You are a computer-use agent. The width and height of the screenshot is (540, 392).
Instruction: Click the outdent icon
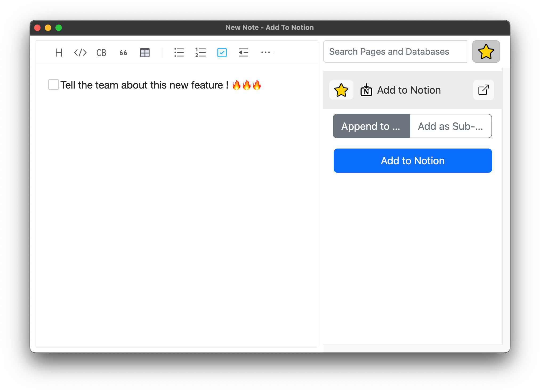244,53
